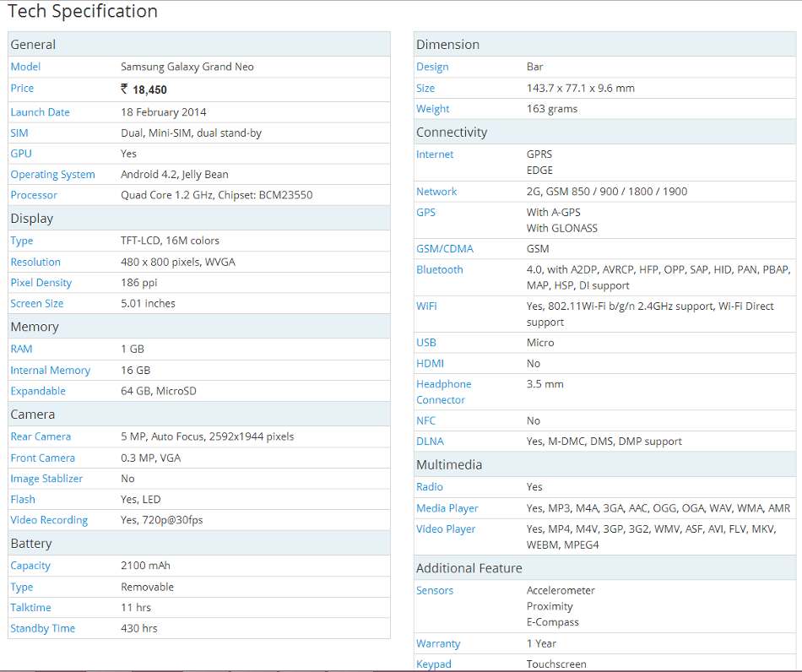Select '2100 mAh' capacity value
This screenshot has height=672, width=802.
point(145,566)
